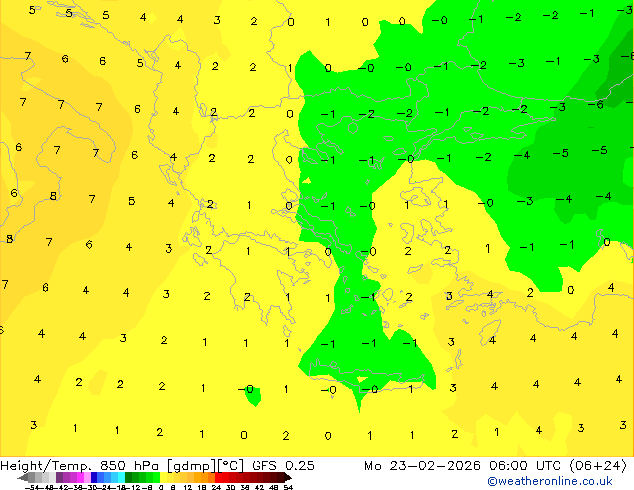
Task: Click the 'GFS 0.25' model label
Action: [x=283, y=466]
